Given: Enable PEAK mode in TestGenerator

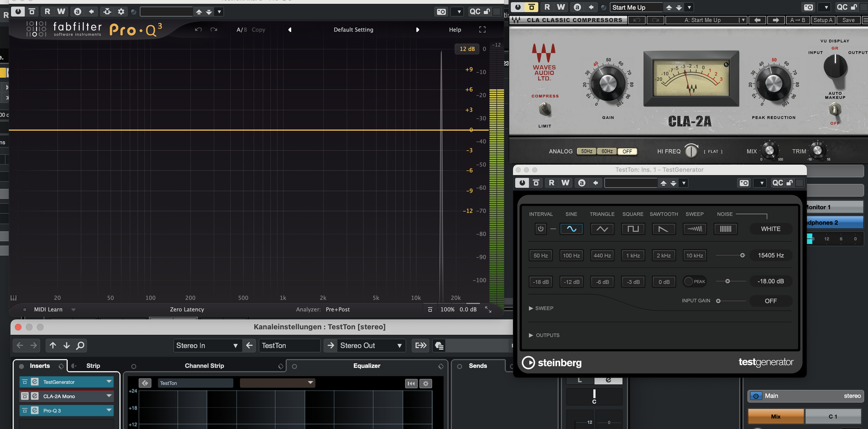Looking at the screenshot, I should pos(695,281).
